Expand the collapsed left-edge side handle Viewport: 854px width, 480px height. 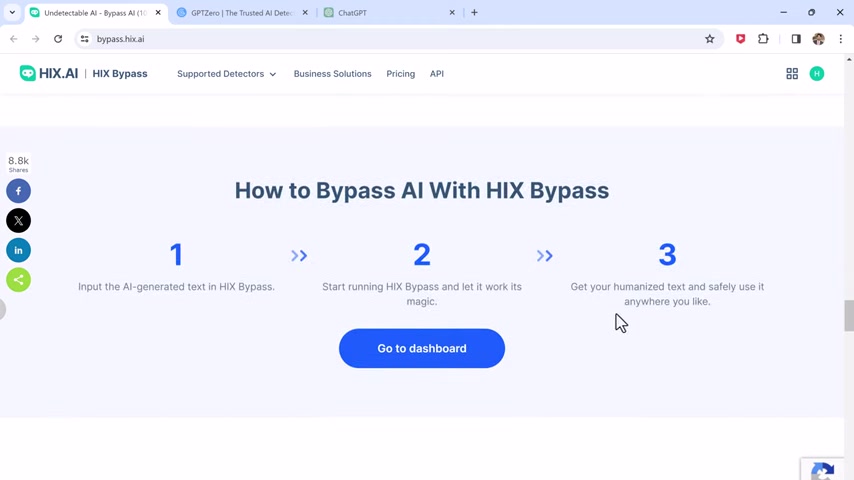[2, 309]
